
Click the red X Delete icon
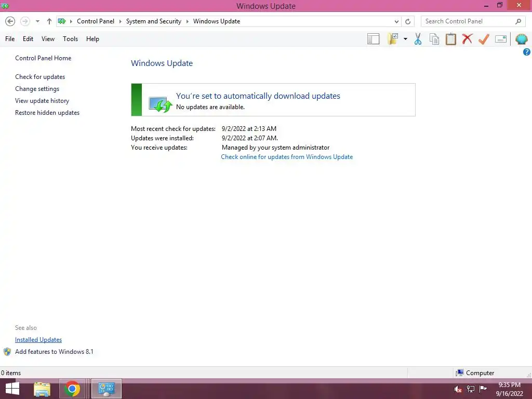467,38
